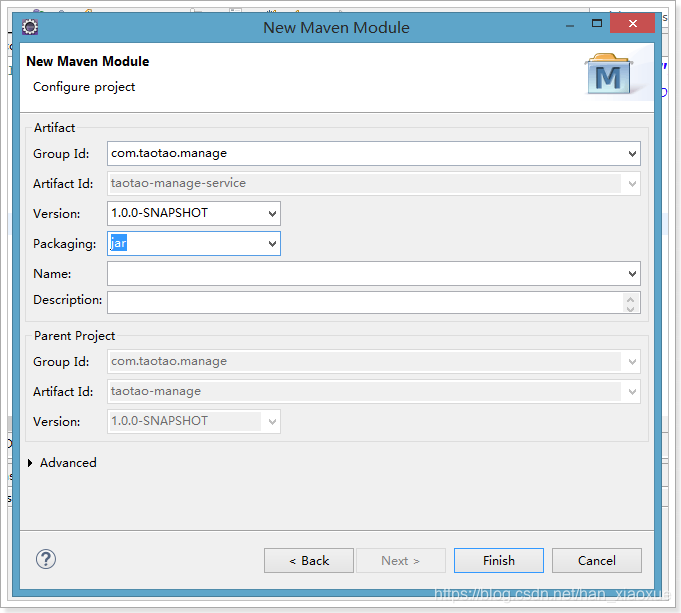Open Parent Project Artifact Id dropdown arrow
This screenshot has height=613, width=681.
[x=632, y=391]
